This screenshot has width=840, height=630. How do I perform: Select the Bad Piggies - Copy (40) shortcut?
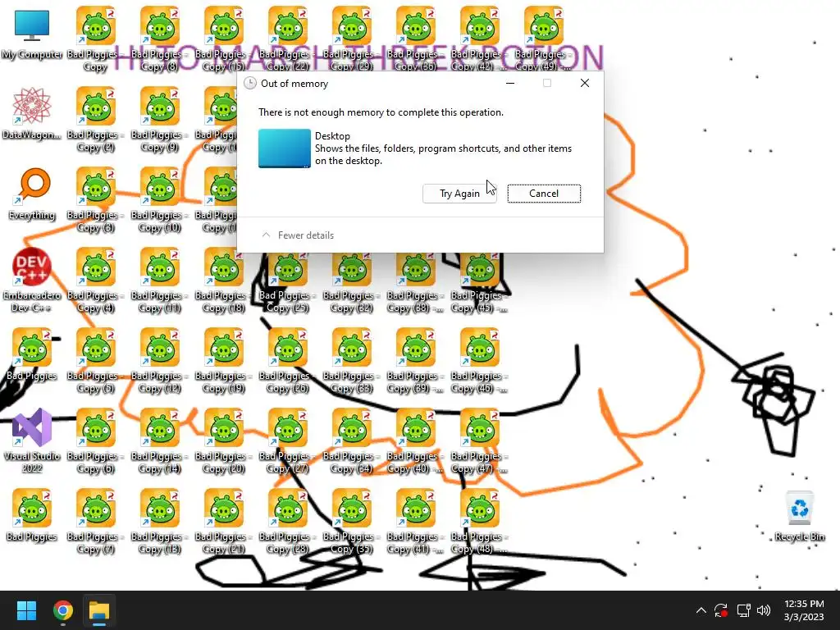coord(415,441)
